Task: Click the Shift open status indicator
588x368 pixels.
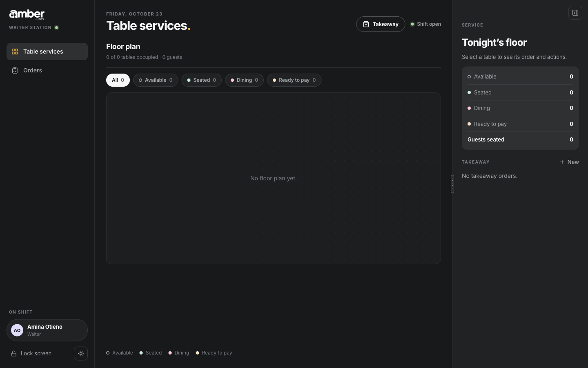Action: (x=425, y=24)
